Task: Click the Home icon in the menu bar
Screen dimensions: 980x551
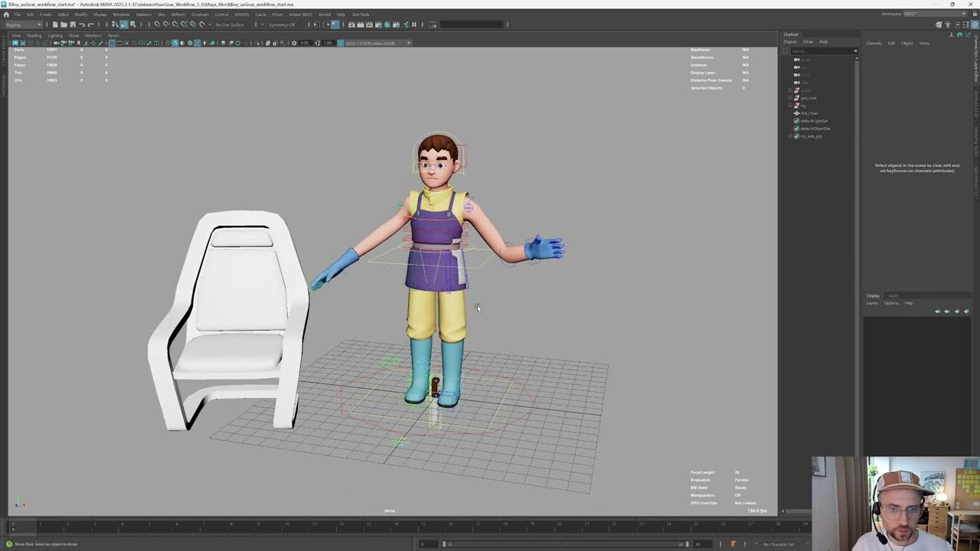Action: (6, 15)
